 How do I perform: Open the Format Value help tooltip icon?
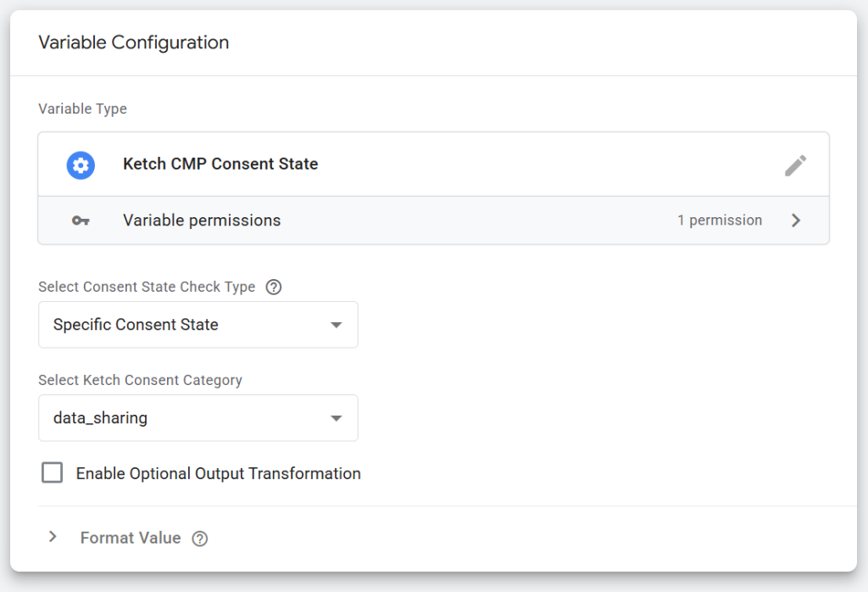tap(200, 539)
